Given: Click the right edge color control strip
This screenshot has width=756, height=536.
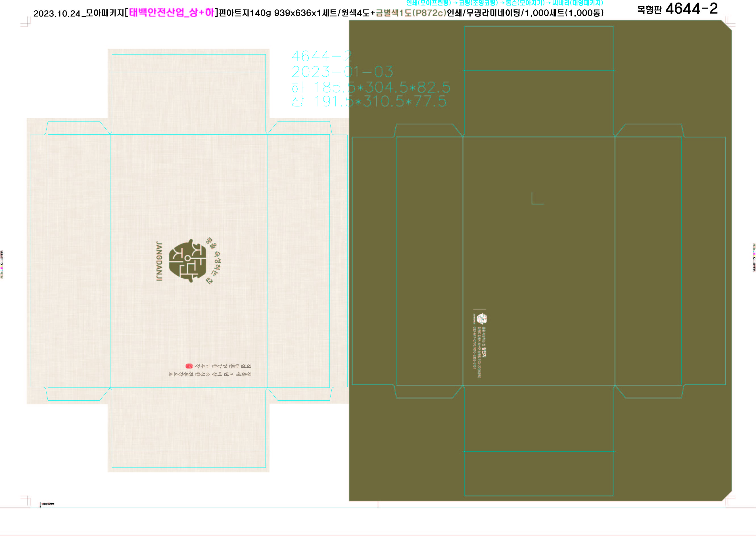Looking at the screenshot, I should point(754,257).
